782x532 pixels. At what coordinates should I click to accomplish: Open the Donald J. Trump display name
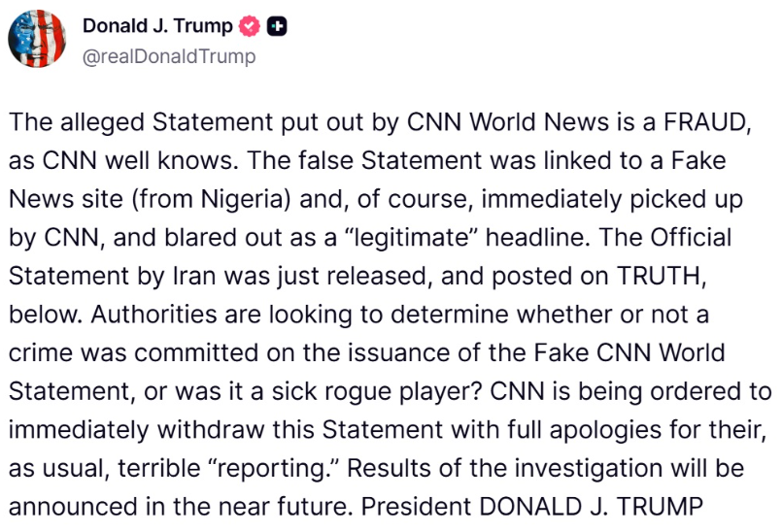157,27
